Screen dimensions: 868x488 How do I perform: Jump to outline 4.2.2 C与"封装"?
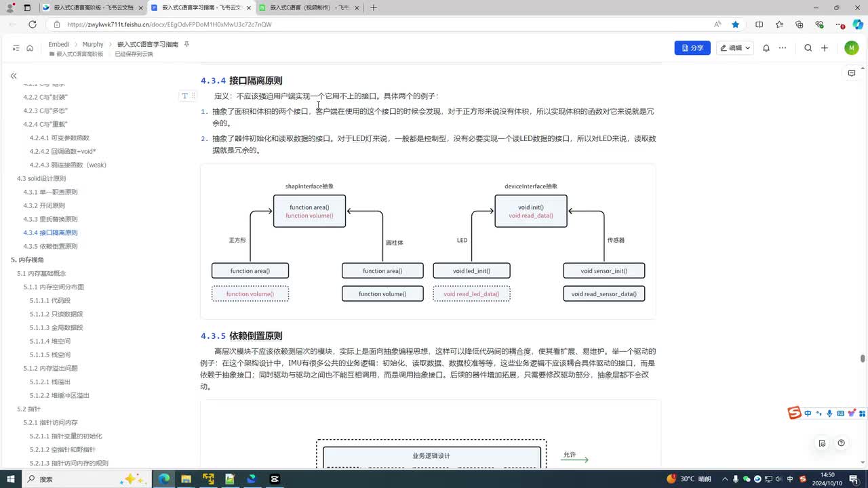(45, 97)
